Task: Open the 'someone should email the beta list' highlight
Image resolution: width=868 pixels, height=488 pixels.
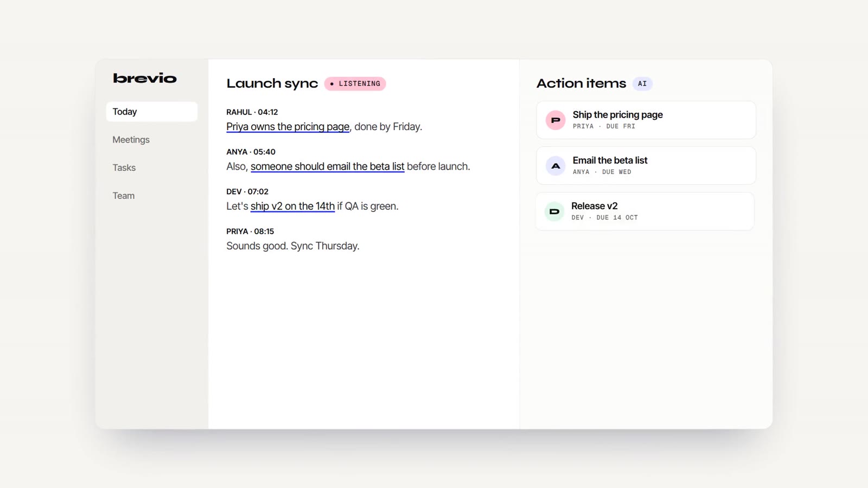Action: [328, 166]
